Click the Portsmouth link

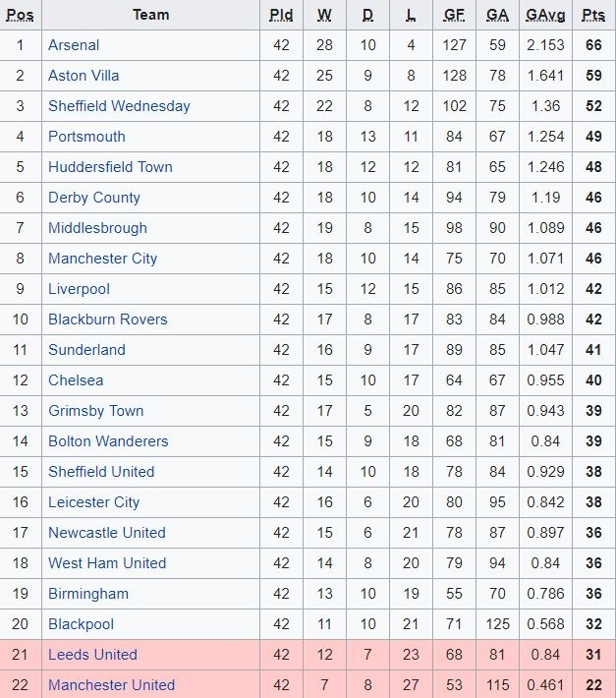pos(86,137)
